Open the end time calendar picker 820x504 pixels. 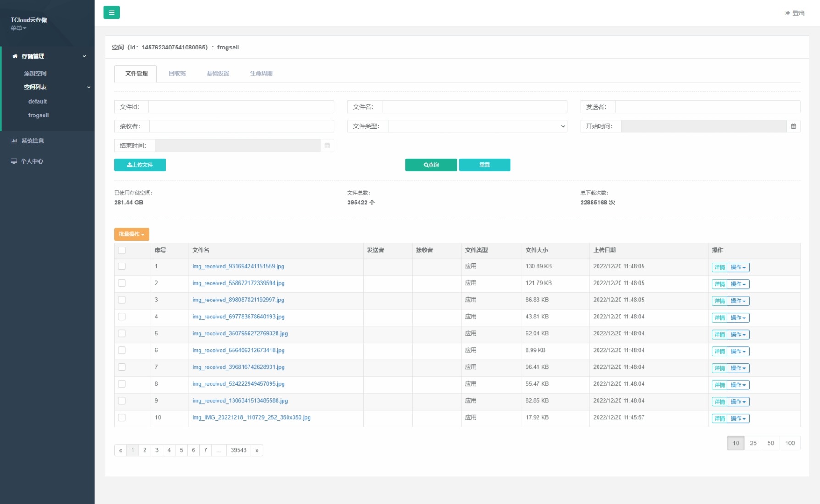click(327, 146)
